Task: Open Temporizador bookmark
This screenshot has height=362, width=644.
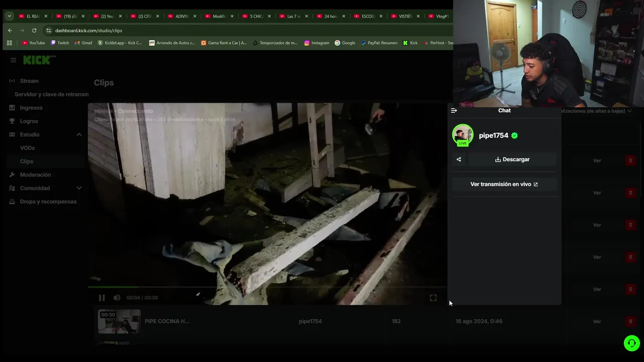Action: 275,43
